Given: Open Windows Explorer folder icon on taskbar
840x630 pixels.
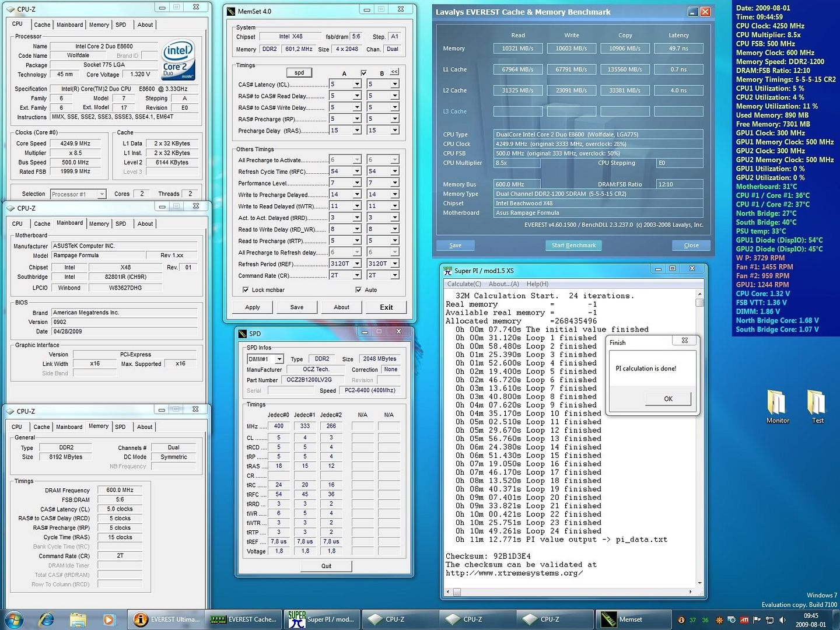Looking at the screenshot, I should point(78,619).
